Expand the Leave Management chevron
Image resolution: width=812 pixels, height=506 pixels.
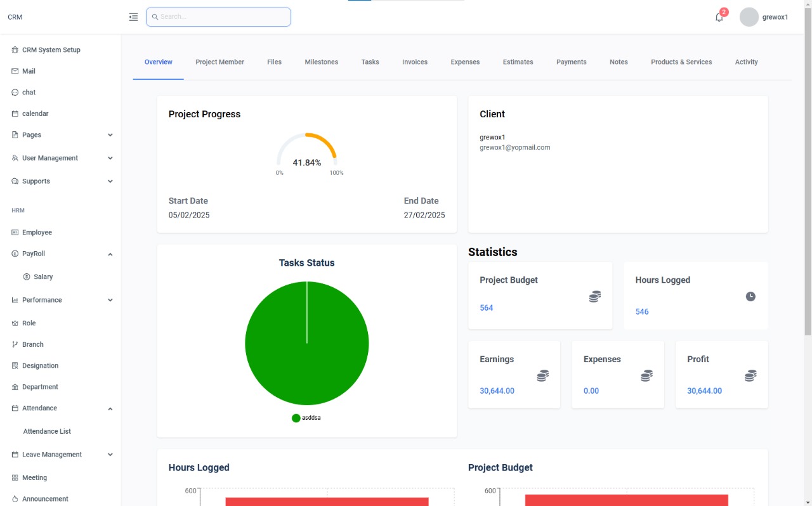[110, 455]
